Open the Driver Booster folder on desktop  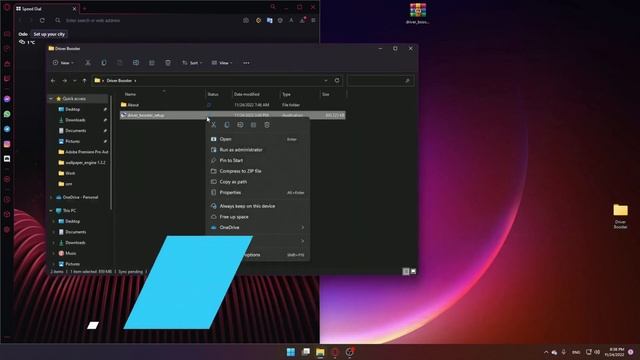click(620, 216)
